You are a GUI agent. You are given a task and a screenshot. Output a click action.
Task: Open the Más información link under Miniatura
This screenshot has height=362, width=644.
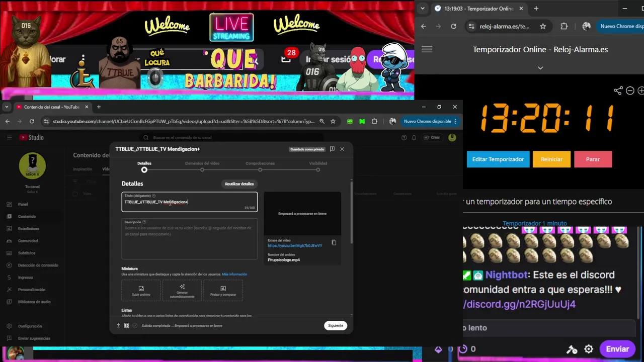(234, 275)
